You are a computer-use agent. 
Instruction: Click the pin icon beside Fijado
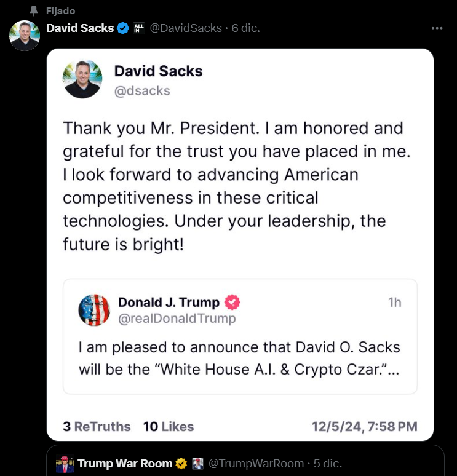click(34, 11)
